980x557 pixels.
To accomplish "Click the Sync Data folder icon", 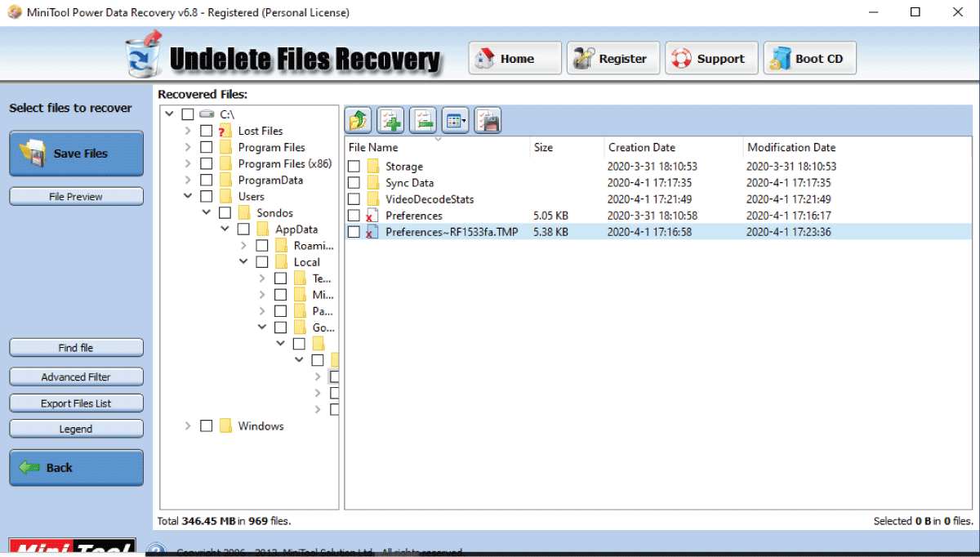I will coord(373,183).
